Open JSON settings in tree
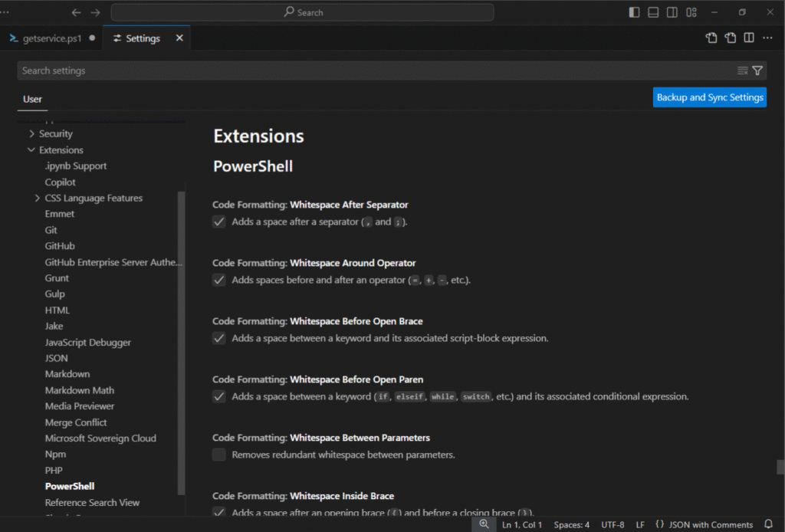The width and height of the screenshot is (785, 532). [x=56, y=358]
